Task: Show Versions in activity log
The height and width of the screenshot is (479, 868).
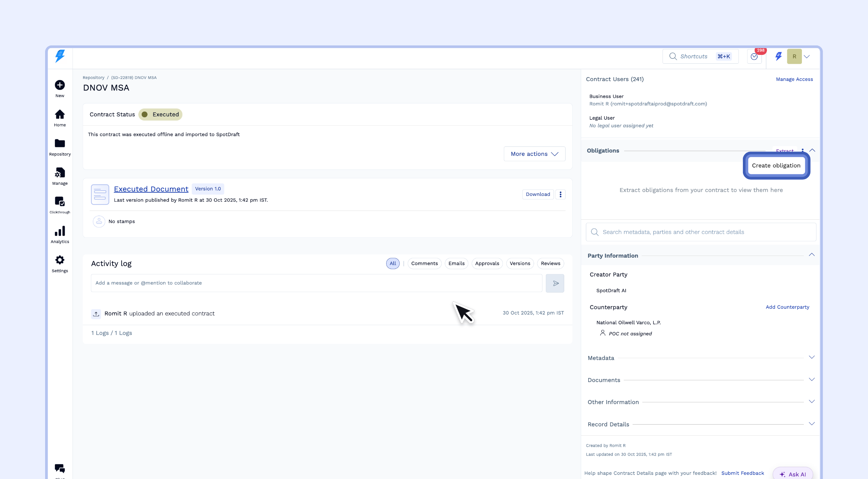Action: coord(520,263)
